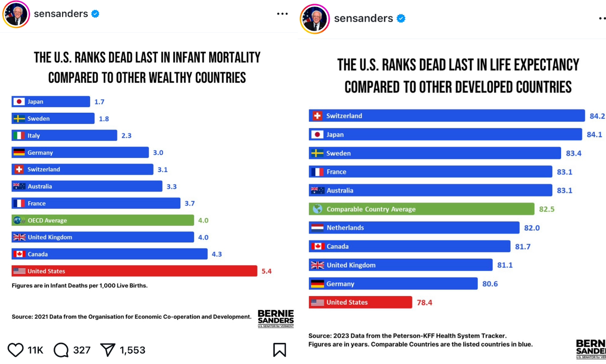
Task: Click the Bernie Sanders logo under mortality chart
Action: point(276,318)
